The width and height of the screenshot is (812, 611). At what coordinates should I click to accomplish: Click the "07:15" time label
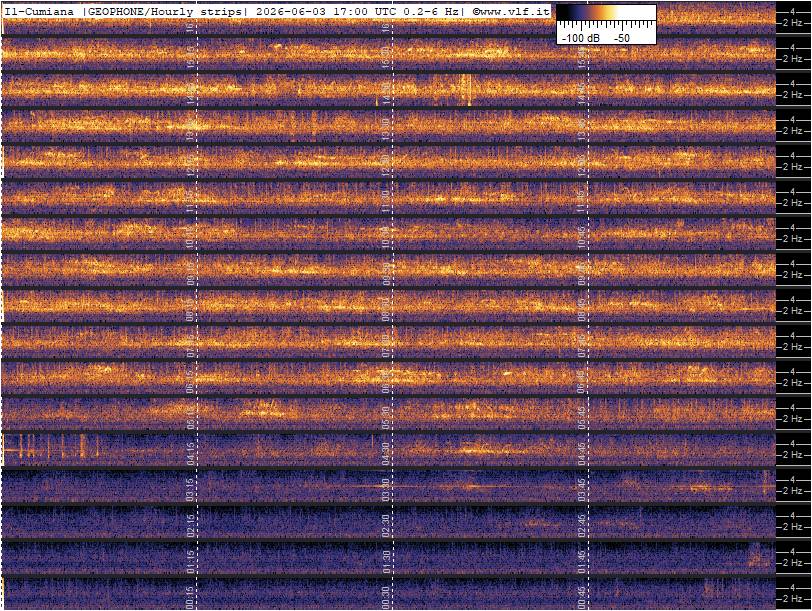coord(190,346)
